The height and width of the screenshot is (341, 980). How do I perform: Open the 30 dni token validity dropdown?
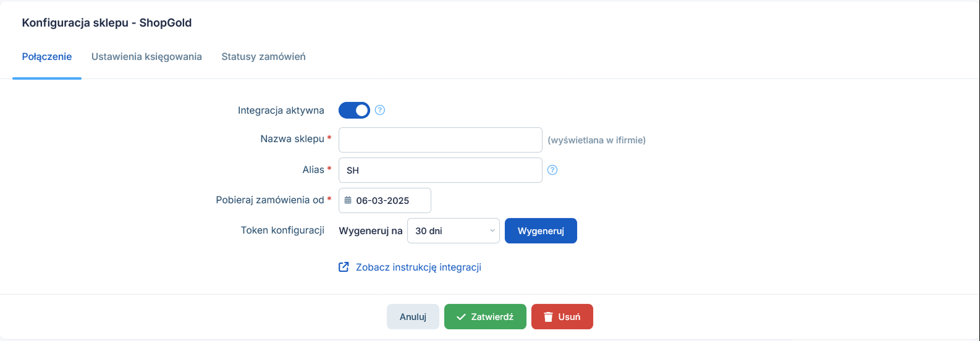454,230
